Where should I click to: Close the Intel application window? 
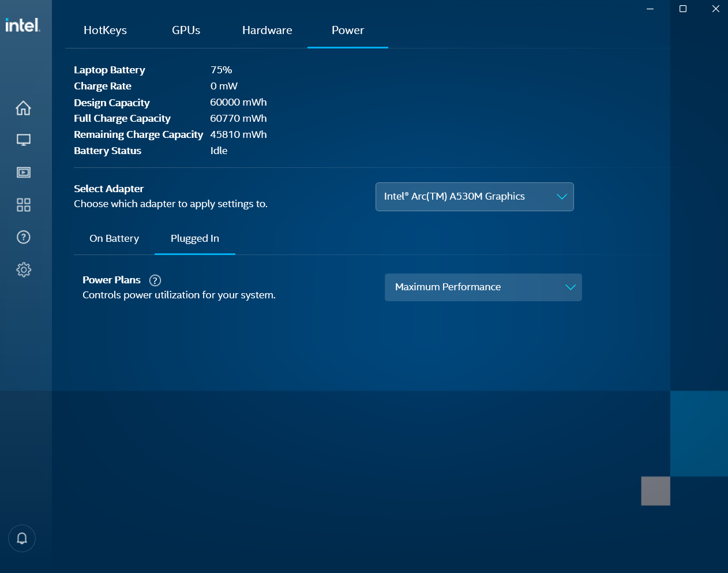[715, 9]
